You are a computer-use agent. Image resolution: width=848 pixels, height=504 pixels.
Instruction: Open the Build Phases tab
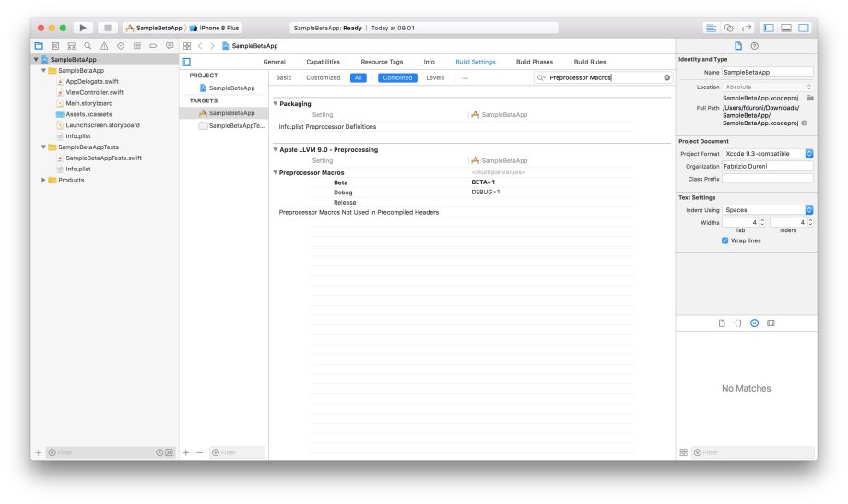point(535,62)
